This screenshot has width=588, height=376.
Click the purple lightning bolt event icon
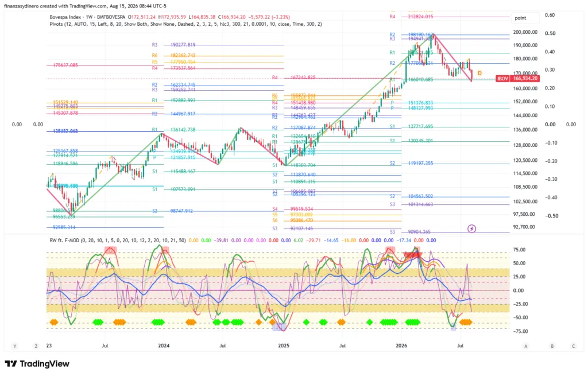472,228
